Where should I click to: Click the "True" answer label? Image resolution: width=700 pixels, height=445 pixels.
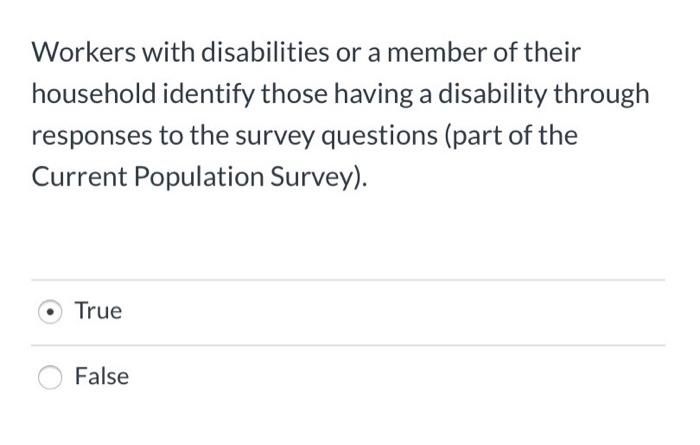pyautogui.click(x=98, y=311)
